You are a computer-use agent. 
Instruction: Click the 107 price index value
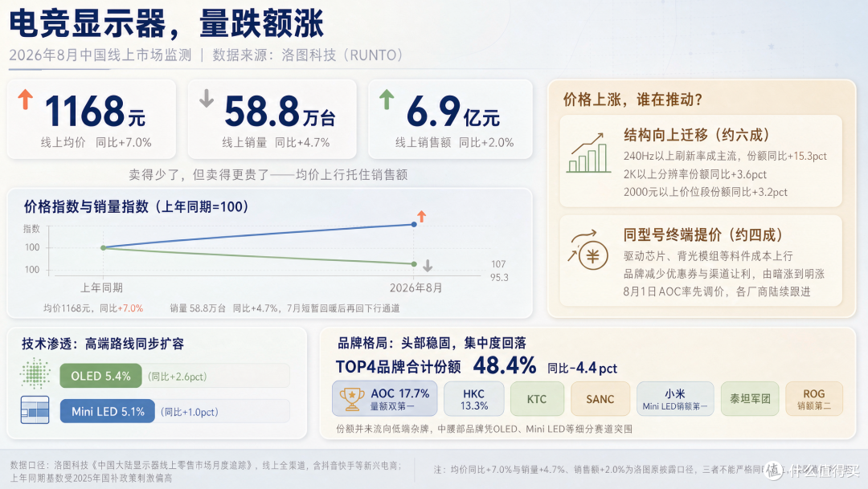click(498, 264)
